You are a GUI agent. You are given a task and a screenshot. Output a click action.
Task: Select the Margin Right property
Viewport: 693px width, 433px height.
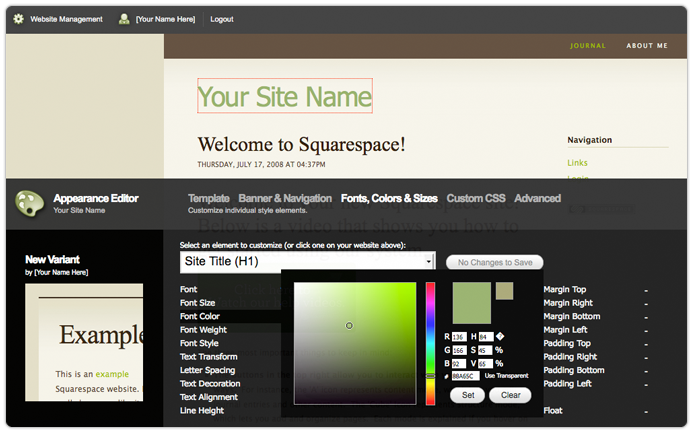tap(568, 303)
